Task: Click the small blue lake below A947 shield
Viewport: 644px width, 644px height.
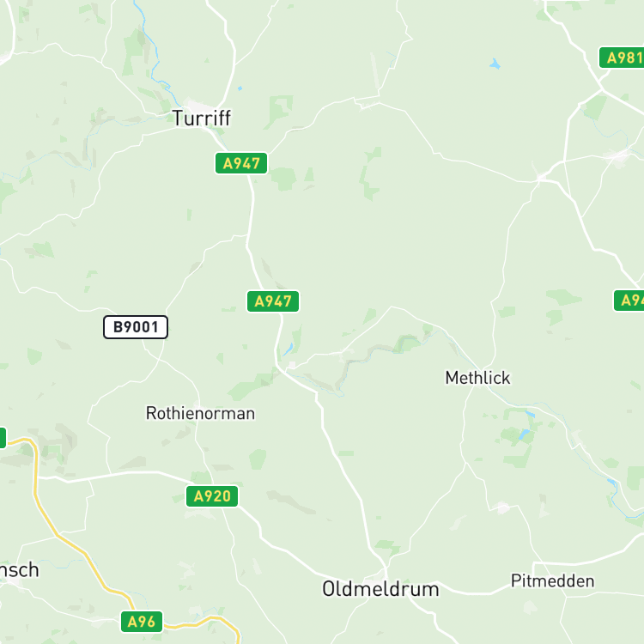Action: point(288,349)
